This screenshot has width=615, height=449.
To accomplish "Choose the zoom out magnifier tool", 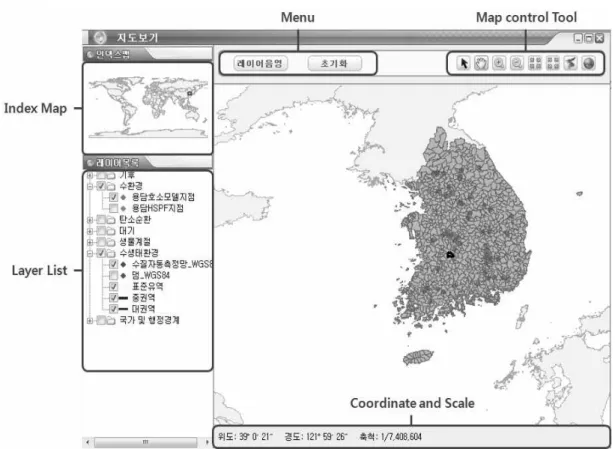I will [517, 63].
